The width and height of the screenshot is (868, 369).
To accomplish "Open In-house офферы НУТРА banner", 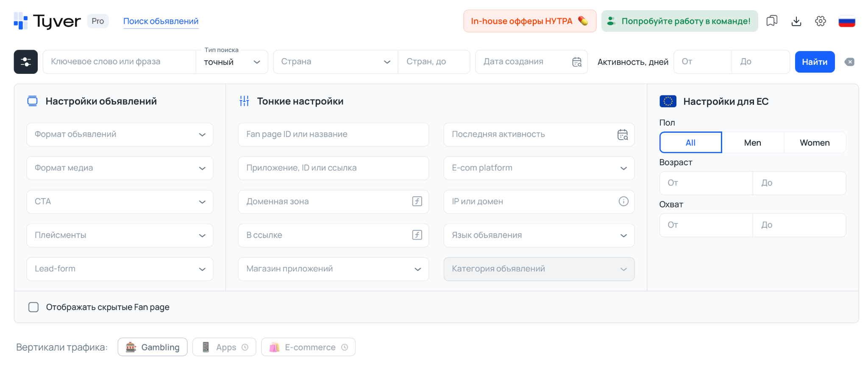I will [529, 21].
